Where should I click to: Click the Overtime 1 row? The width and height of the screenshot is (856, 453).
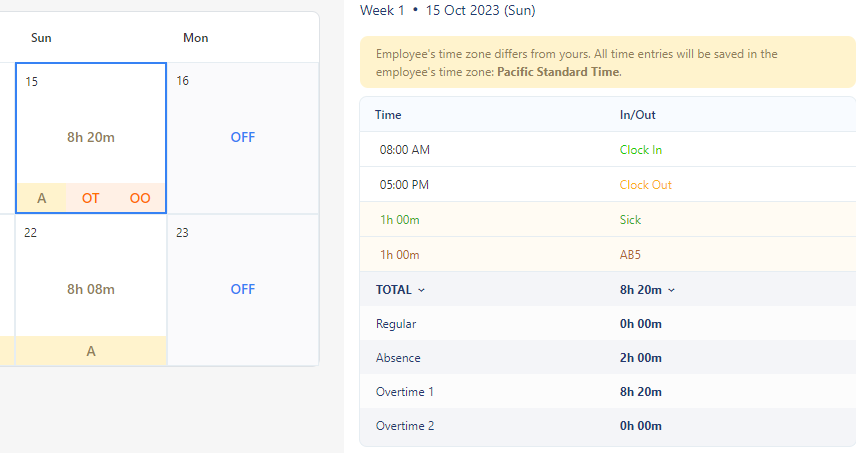(x=607, y=392)
